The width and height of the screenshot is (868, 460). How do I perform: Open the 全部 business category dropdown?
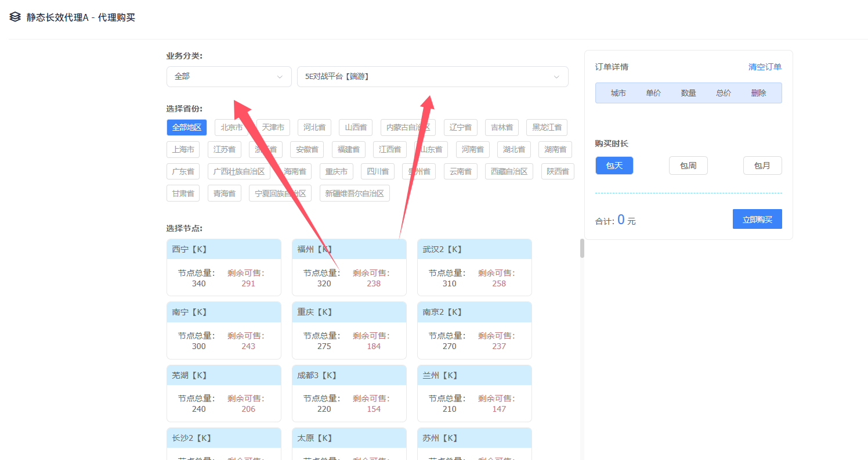(229, 77)
